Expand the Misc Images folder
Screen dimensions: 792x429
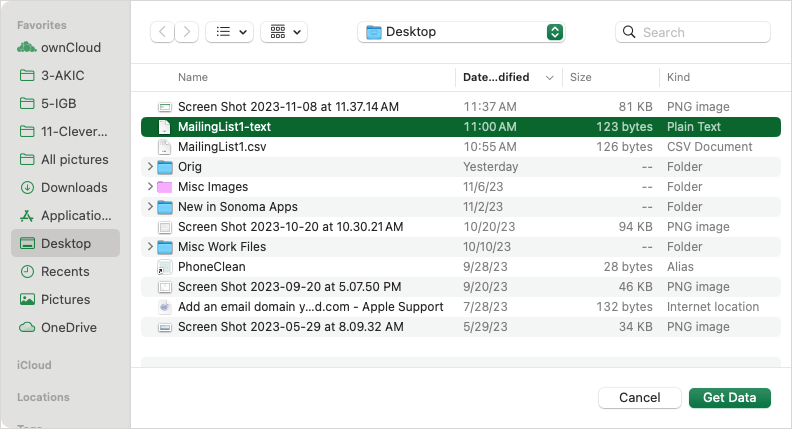(x=150, y=187)
